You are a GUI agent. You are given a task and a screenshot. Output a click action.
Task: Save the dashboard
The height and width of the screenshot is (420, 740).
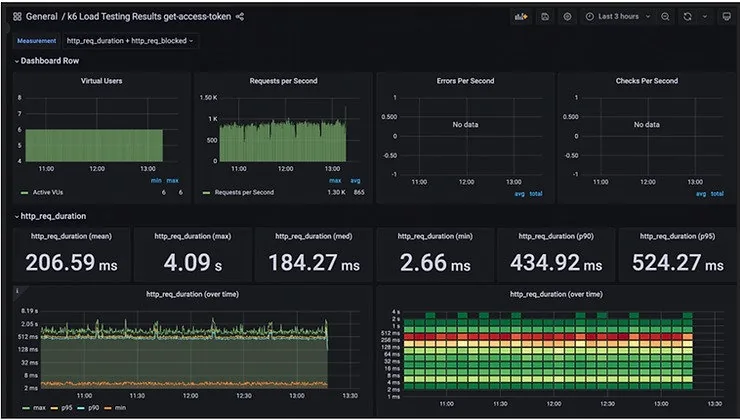pos(545,17)
